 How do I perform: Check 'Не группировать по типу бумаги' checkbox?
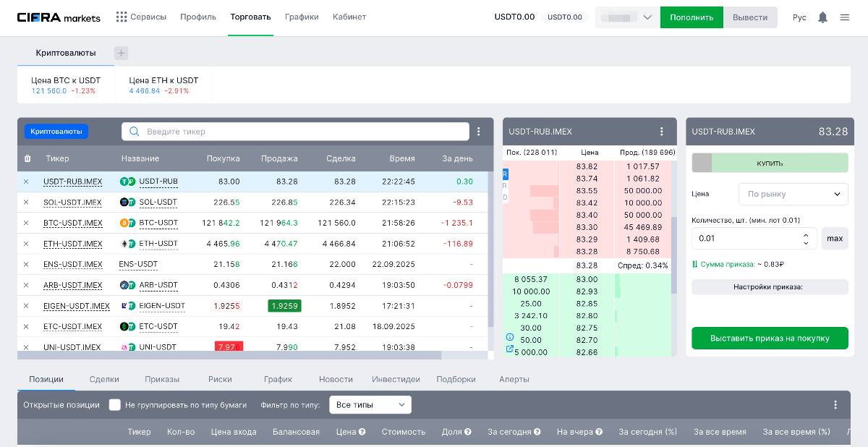(x=114, y=405)
